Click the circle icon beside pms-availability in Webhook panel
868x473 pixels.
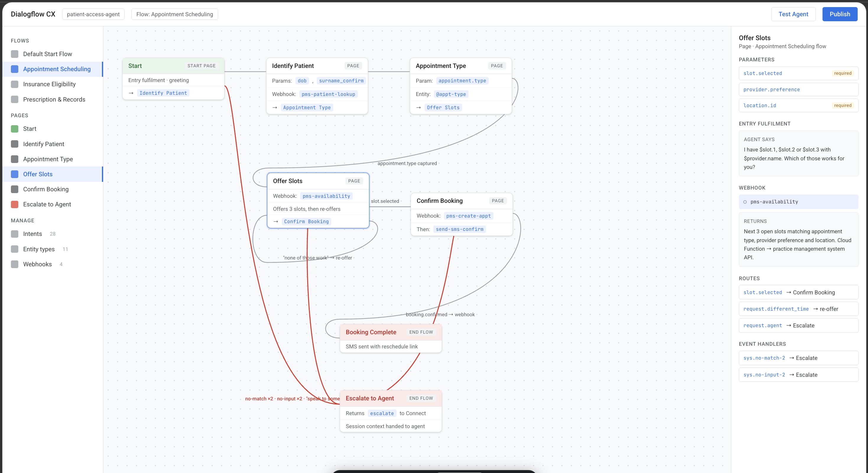click(745, 202)
